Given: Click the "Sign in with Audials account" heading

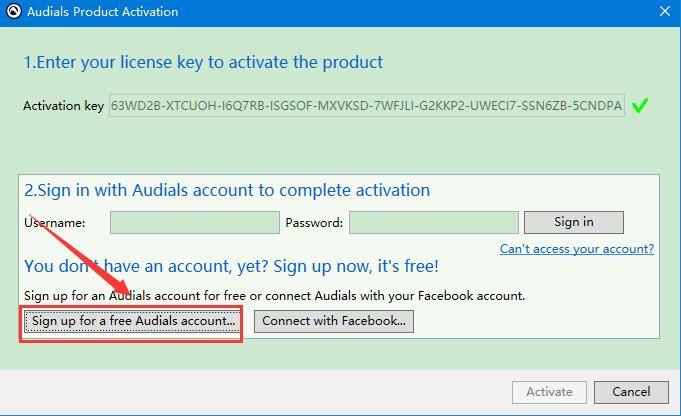Looking at the screenshot, I should tap(227, 190).
